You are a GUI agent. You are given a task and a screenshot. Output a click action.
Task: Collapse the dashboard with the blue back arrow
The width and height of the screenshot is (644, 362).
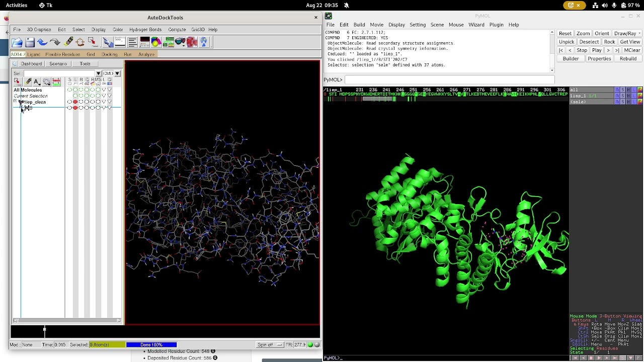(x=15, y=64)
